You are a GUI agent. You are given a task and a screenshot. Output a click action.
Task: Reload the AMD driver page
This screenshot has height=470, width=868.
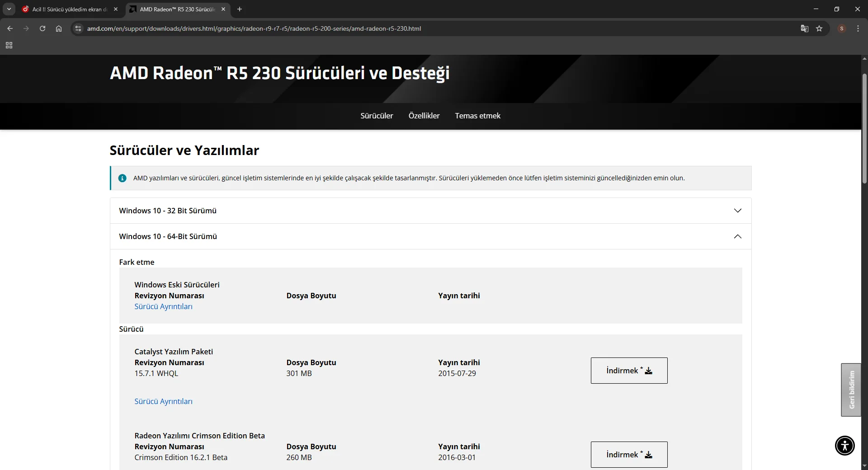(x=42, y=28)
